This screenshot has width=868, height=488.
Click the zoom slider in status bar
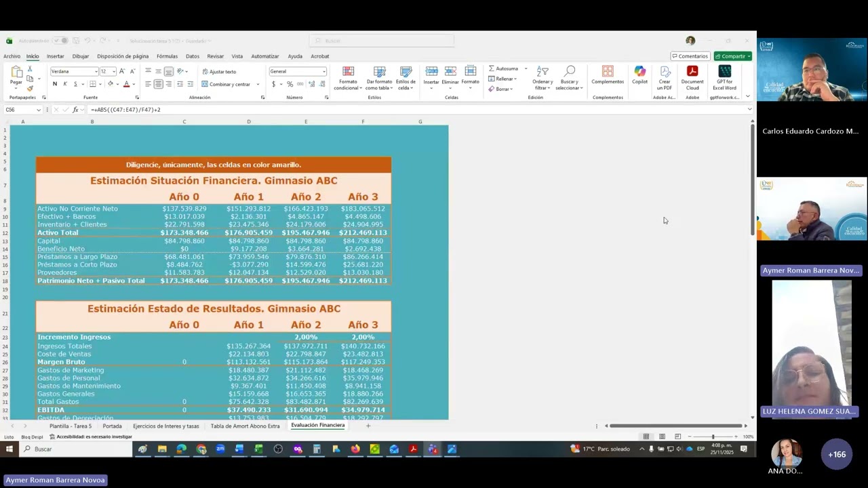tap(713, 436)
